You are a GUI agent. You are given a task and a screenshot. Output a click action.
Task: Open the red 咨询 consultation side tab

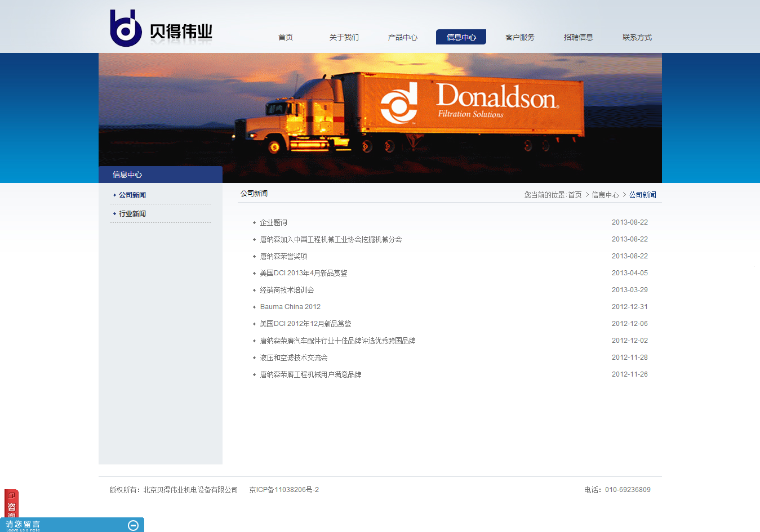tap(11, 504)
